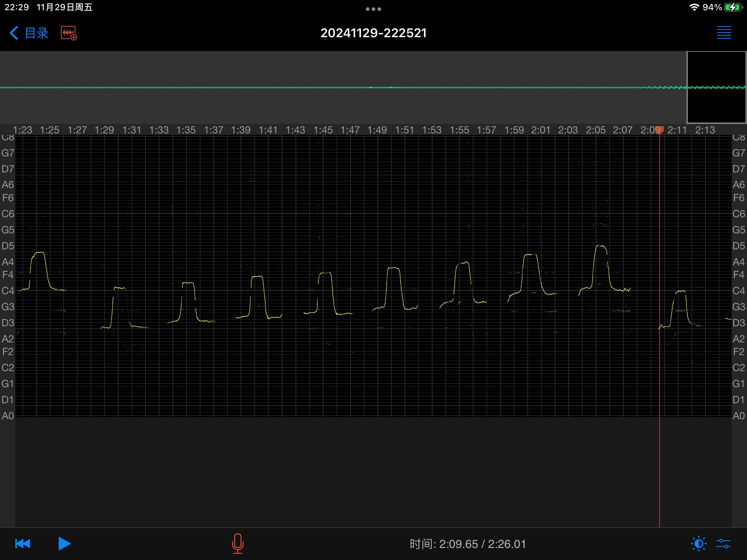Click the right D5 pitch label
The image size is (747, 560).
coord(739,246)
